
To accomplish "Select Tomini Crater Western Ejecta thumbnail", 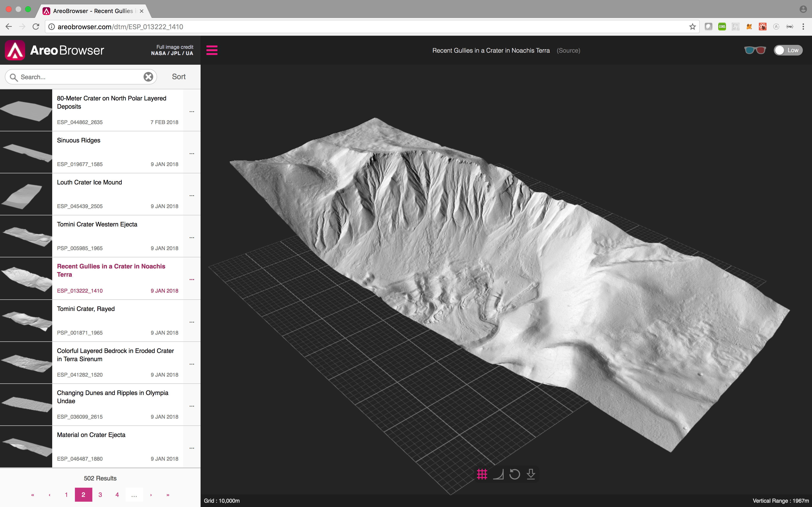I will (x=26, y=236).
